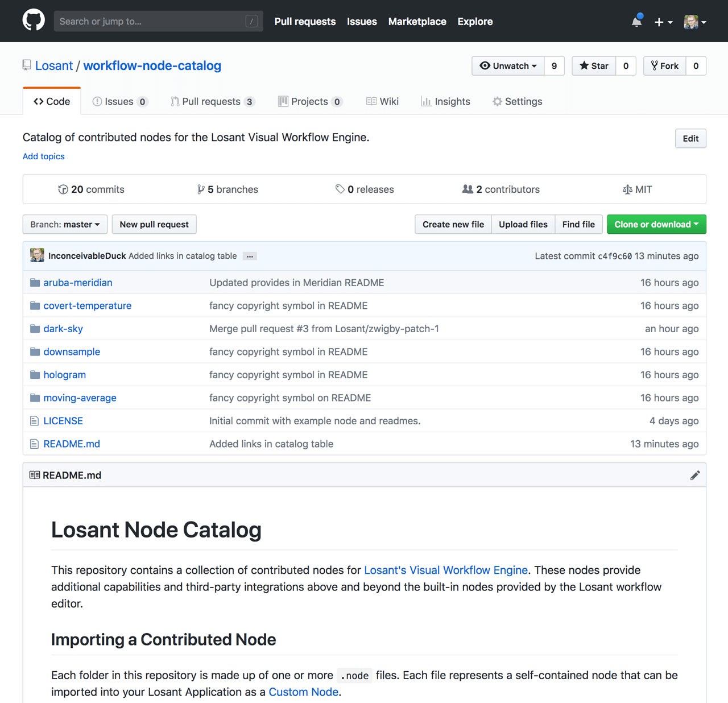Click the GitHub octocat logo
The width and height of the screenshot is (728, 703).
34,20
